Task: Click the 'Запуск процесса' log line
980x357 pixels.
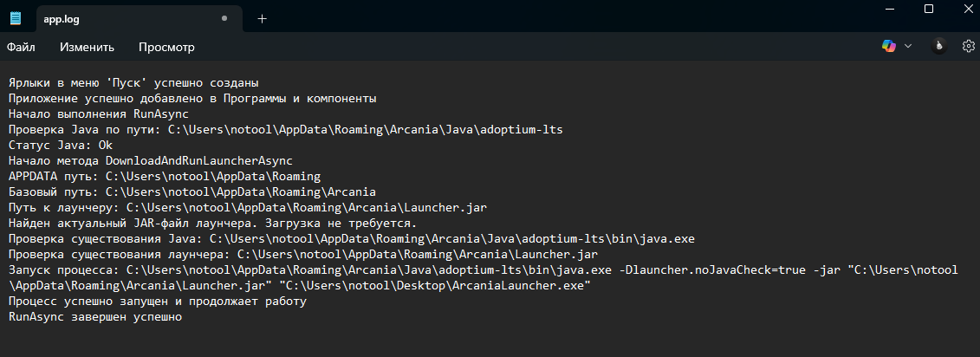Action: pos(484,277)
